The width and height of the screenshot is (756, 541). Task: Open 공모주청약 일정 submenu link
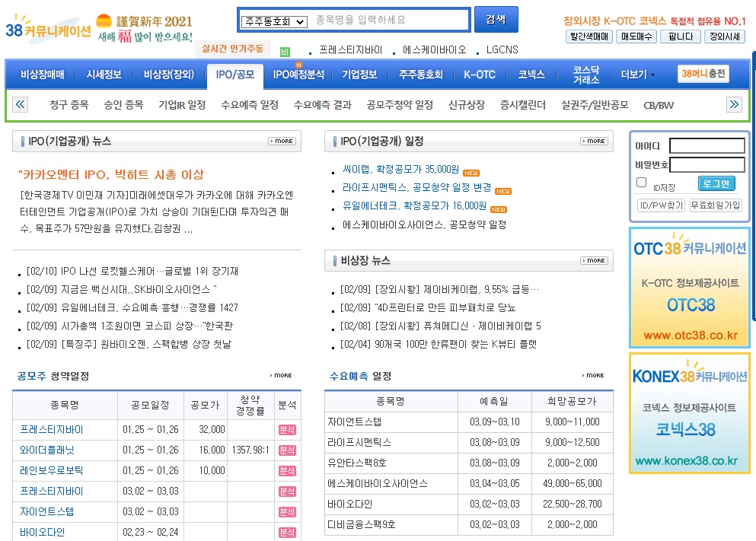click(x=400, y=105)
